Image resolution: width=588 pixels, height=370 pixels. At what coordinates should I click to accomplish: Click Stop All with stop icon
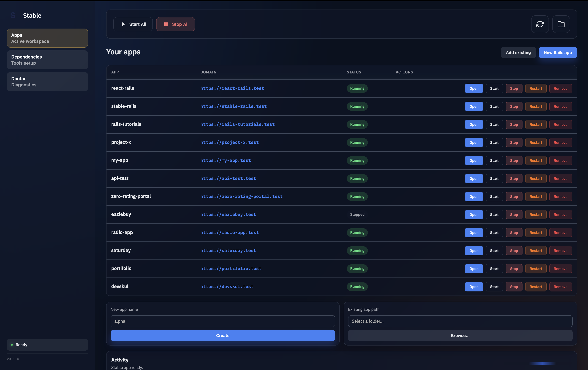pyautogui.click(x=175, y=24)
